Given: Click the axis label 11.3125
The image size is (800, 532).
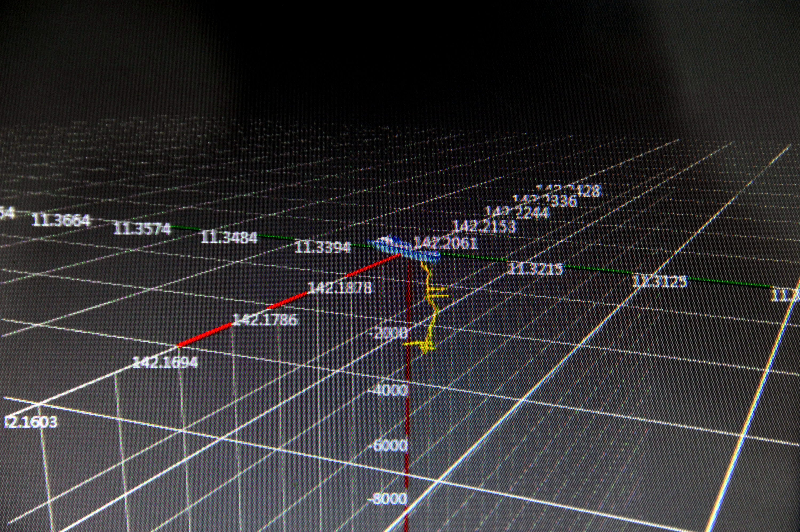Looking at the screenshot, I should coord(660,281).
